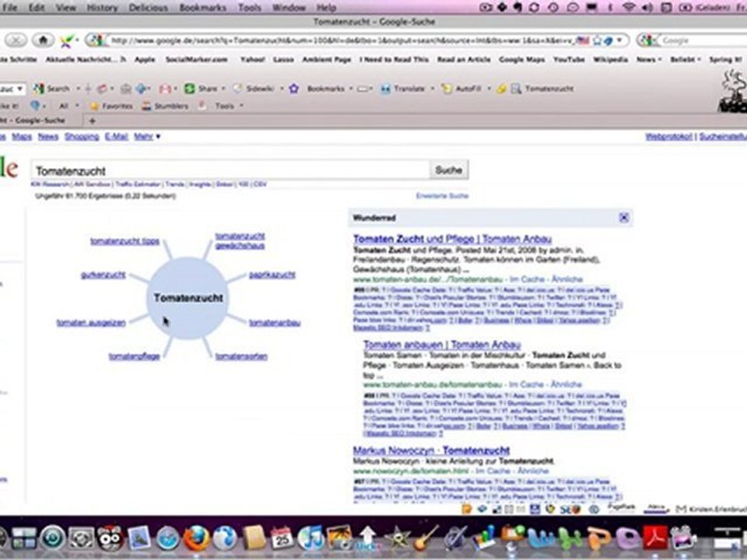
Task: Open the History menu
Action: [x=102, y=8]
